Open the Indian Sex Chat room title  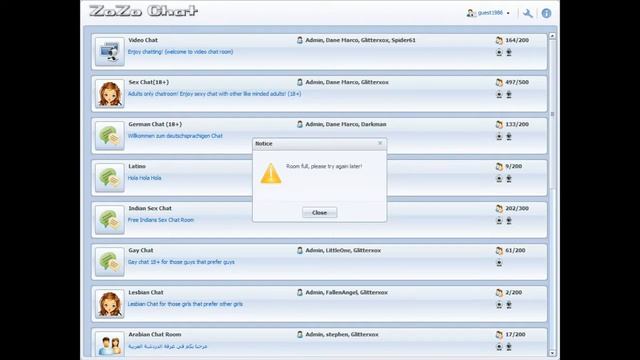[x=150, y=208]
